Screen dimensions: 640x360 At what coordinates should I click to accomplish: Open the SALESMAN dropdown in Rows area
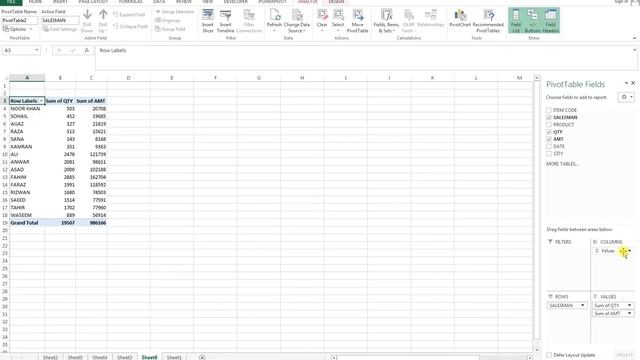click(582, 306)
